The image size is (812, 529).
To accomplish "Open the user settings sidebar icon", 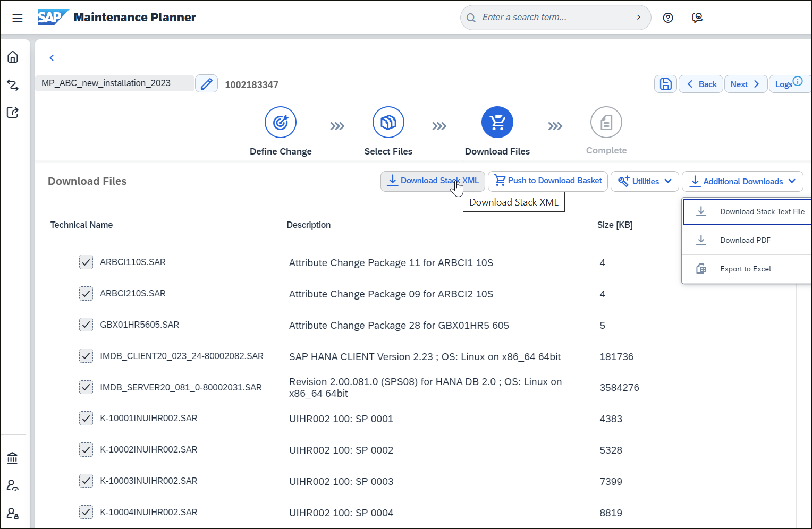I will coord(12,485).
